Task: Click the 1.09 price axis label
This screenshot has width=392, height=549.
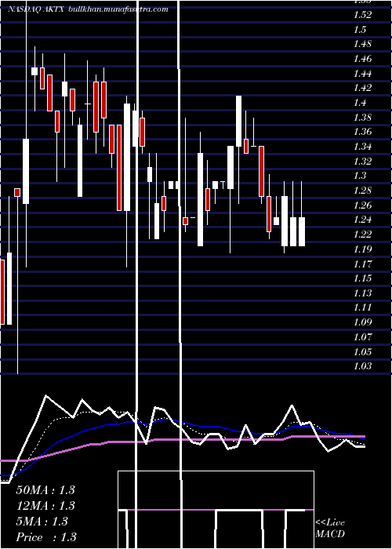Action: pyautogui.click(x=362, y=322)
